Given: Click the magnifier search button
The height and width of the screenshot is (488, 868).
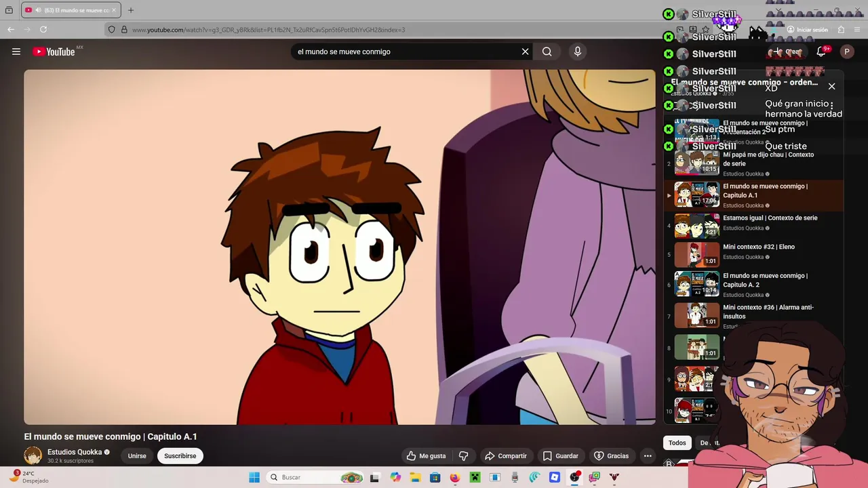Looking at the screenshot, I should (547, 52).
